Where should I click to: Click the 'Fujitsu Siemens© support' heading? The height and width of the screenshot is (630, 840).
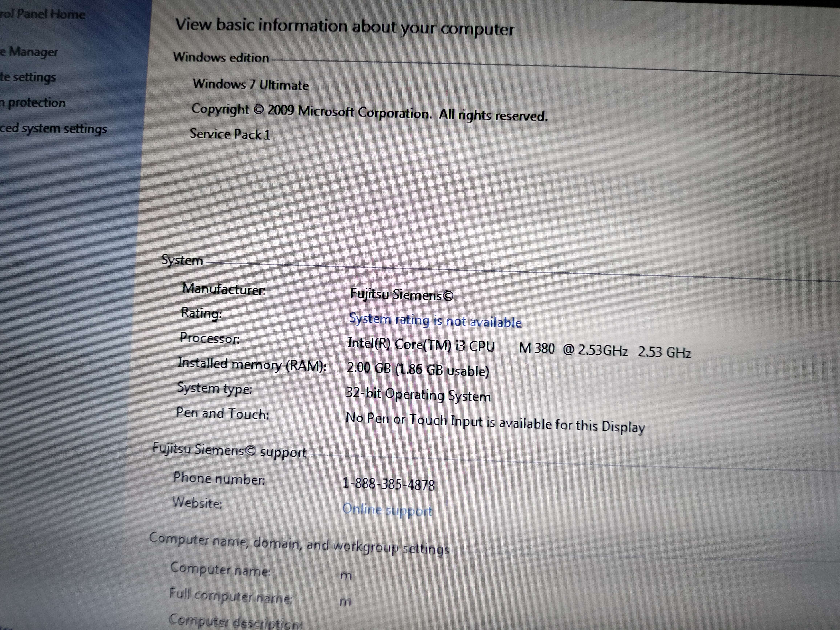[229, 451]
